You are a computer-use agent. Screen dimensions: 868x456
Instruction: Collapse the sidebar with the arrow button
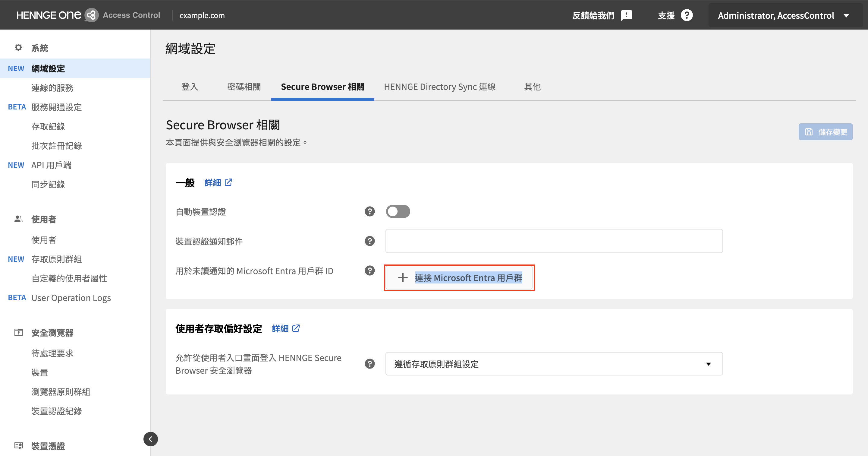pos(151,439)
